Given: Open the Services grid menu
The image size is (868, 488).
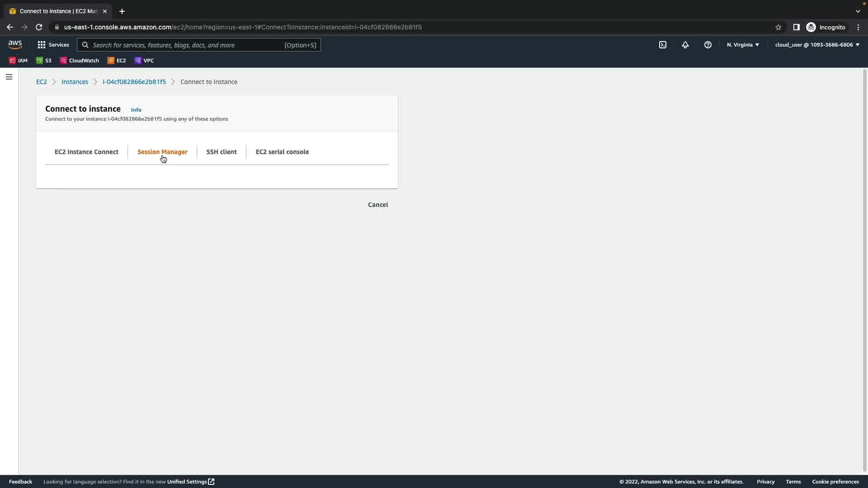Looking at the screenshot, I should click(53, 45).
